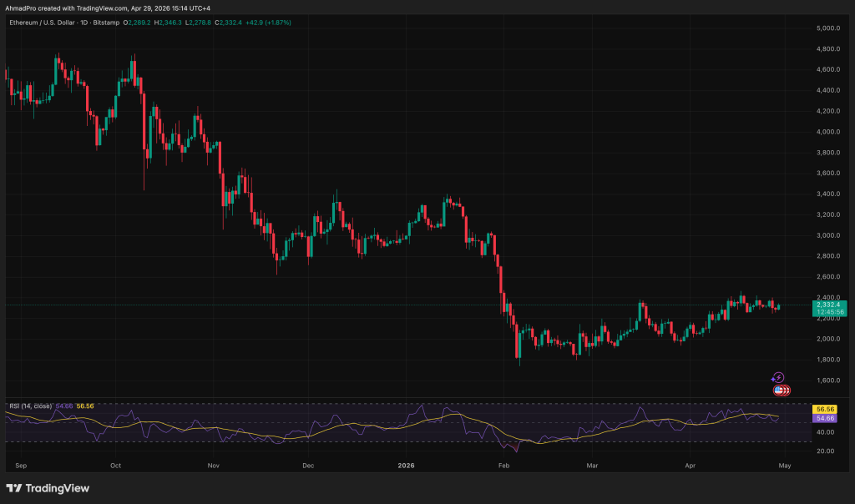Viewport: 855px width, 504px height.
Task: Click the TradingView logo at bottom left
Action: pyautogui.click(x=48, y=488)
